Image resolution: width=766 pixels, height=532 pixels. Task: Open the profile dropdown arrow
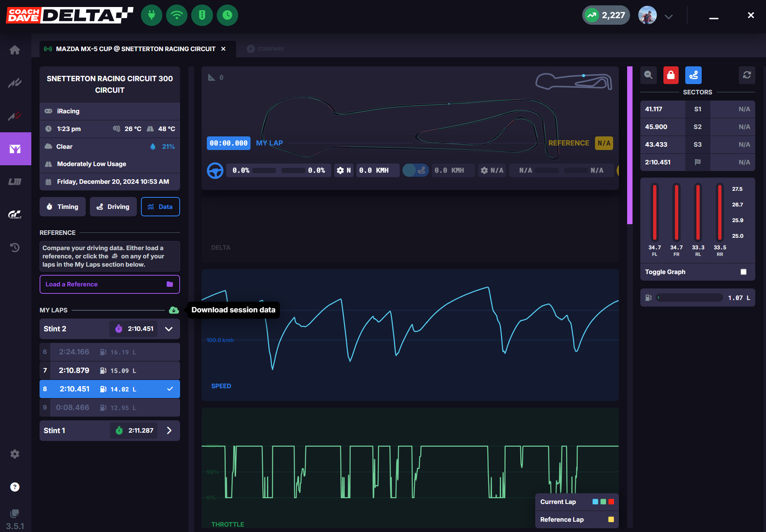(x=669, y=16)
